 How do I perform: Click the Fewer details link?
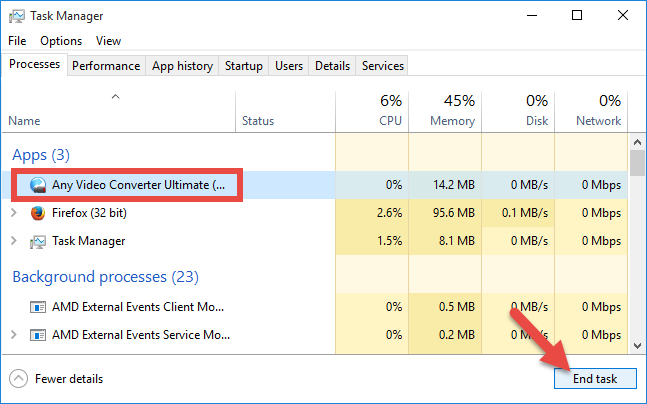coord(69,379)
